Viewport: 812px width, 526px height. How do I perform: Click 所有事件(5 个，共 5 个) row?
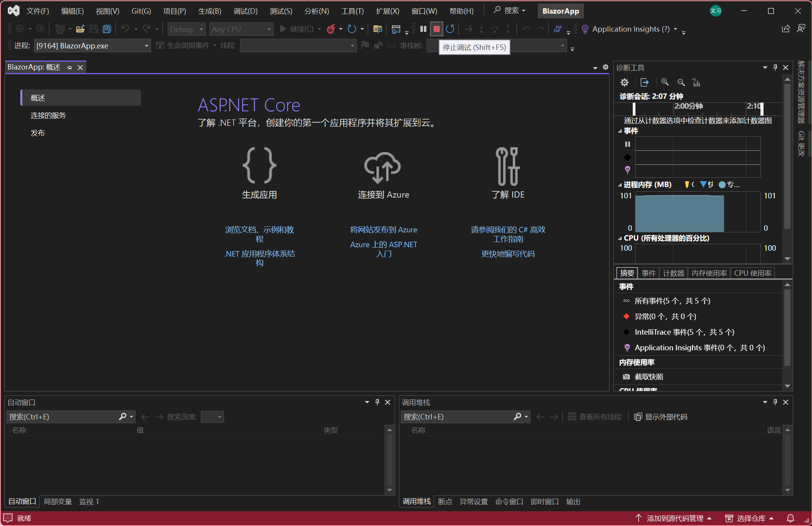(672, 301)
